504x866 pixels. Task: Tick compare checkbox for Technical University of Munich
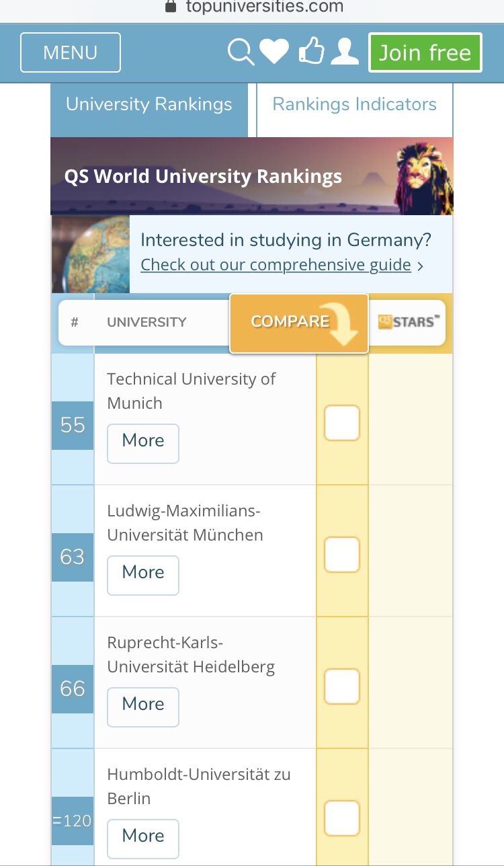(x=342, y=423)
